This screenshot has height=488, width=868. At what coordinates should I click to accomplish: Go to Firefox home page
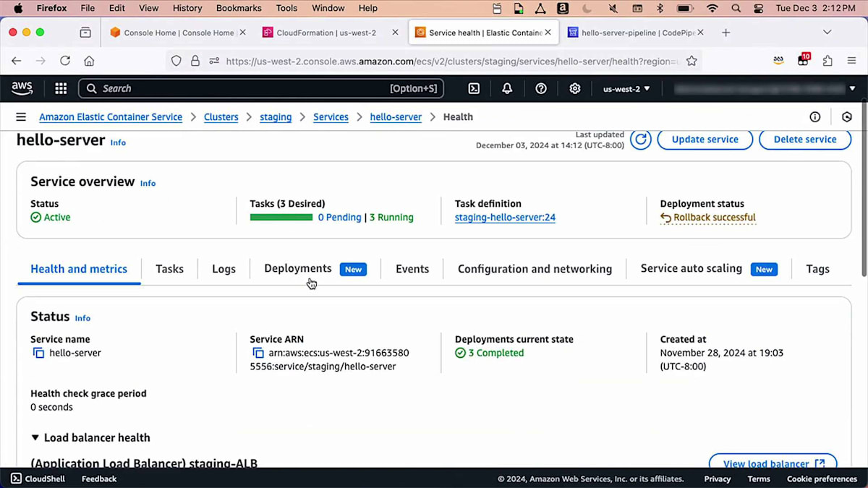(89, 61)
